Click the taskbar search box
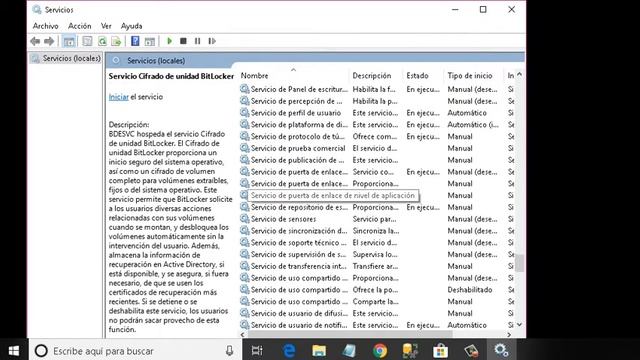 pyautogui.click(x=135, y=351)
